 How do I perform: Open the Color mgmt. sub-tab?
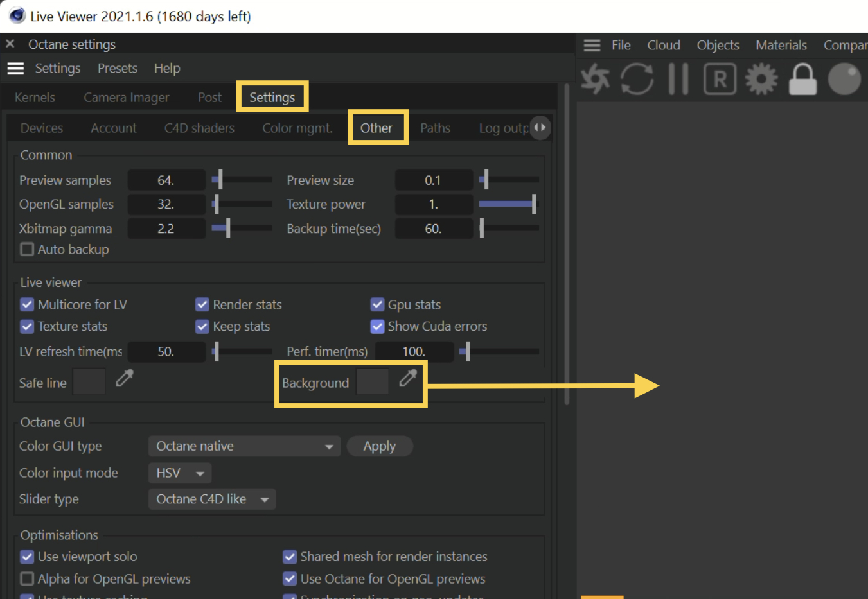pyautogui.click(x=297, y=128)
